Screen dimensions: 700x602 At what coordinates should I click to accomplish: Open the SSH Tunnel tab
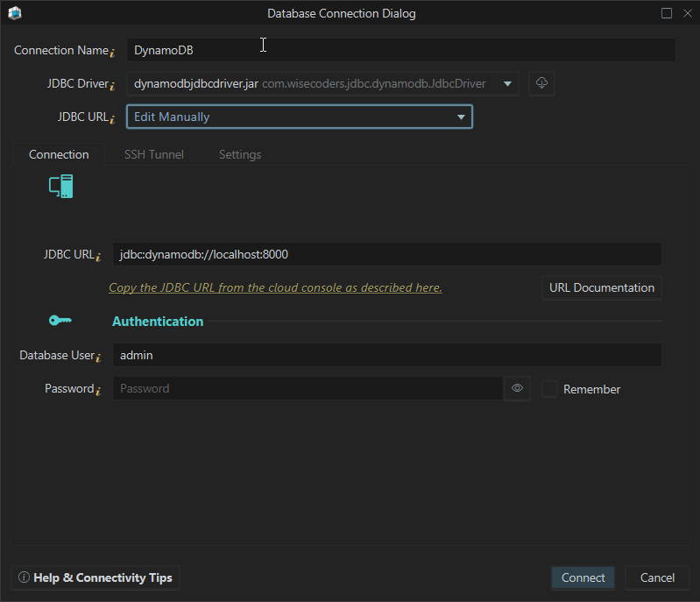[x=154, y=154]
